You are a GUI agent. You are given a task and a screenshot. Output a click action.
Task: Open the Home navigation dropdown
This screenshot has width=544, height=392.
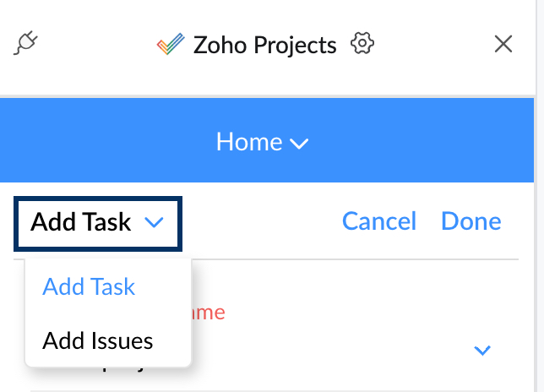tap(262, 142)
